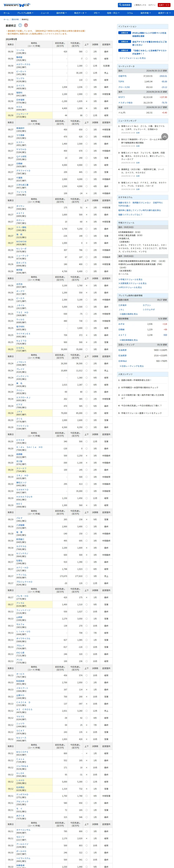
Task: Open the IPO navigation dropdown
Action: (96, 13)
